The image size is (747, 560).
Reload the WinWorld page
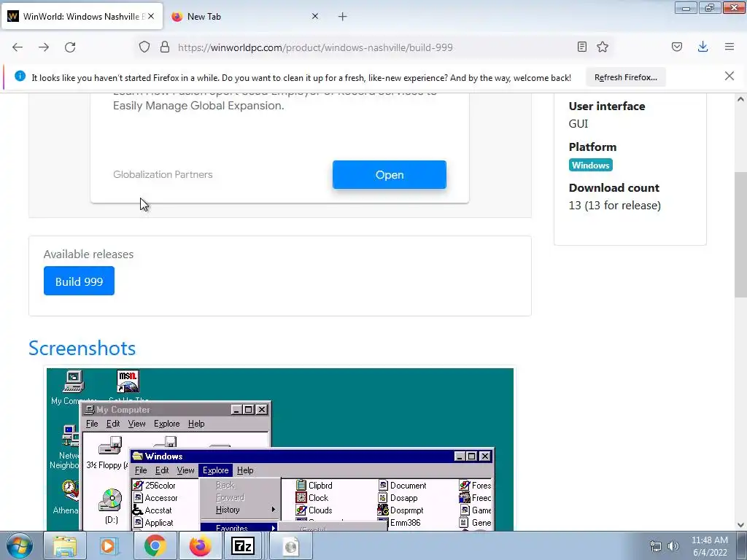pos(70,47)
